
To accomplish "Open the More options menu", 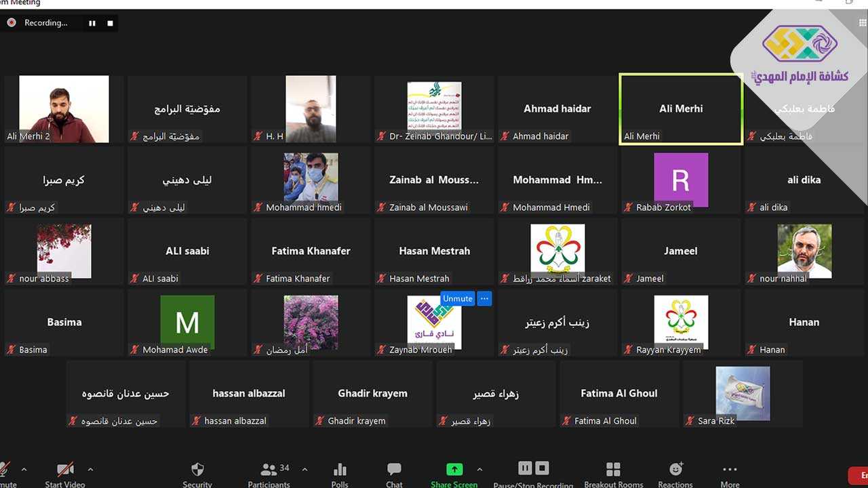I will pyautogui.click(x=730, y=472).
